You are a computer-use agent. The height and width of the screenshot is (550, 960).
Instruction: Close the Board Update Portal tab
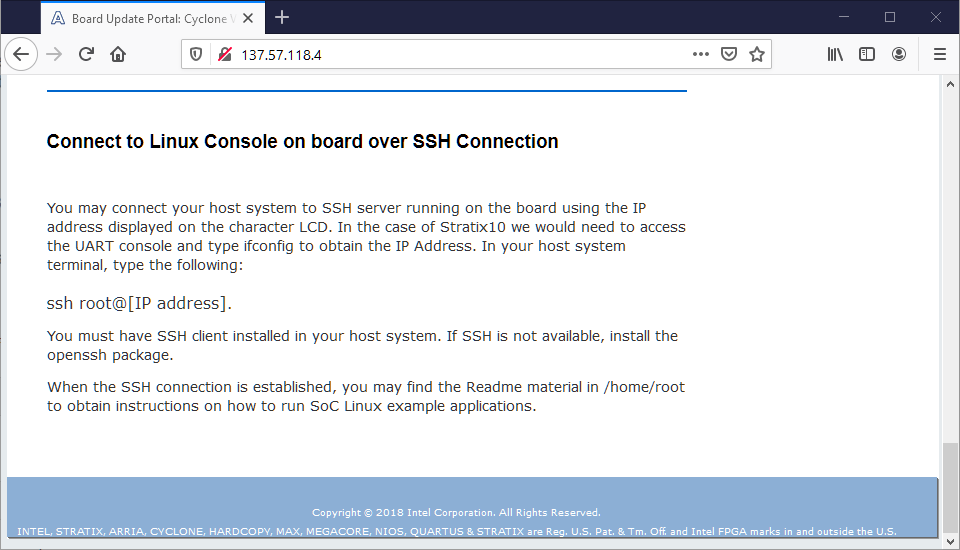(250, 17)
